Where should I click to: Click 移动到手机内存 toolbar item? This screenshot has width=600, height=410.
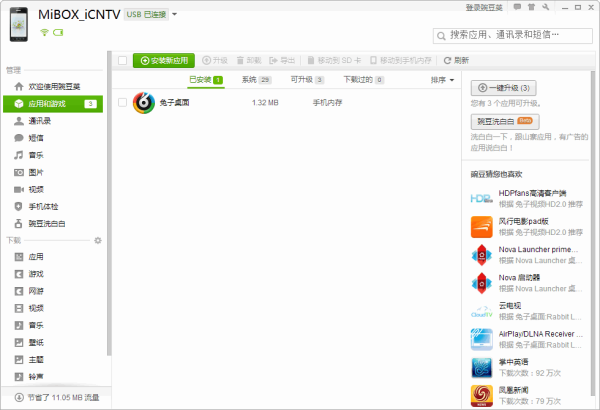[401, 60]
